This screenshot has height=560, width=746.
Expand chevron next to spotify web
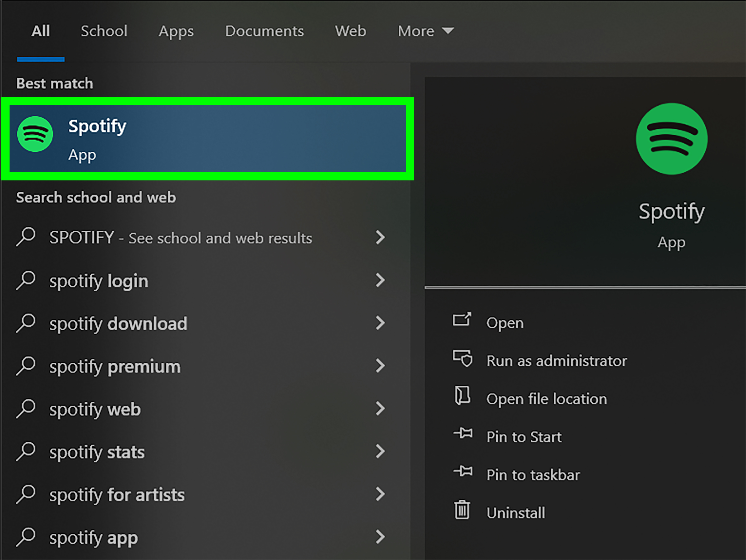click(380, 409)
